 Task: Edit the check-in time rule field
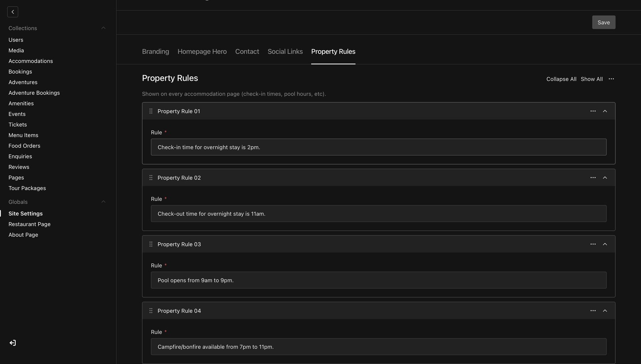pyautogui.click(x=379, y=147)
